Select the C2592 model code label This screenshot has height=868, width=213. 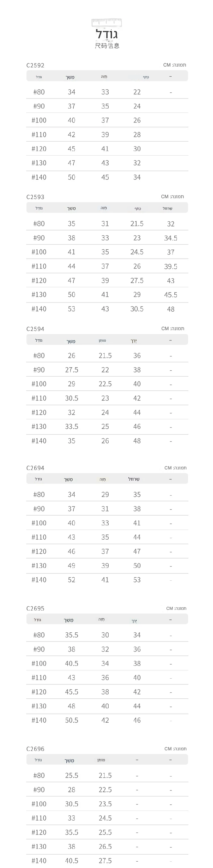pyautogui.click(x=35, y=65)
